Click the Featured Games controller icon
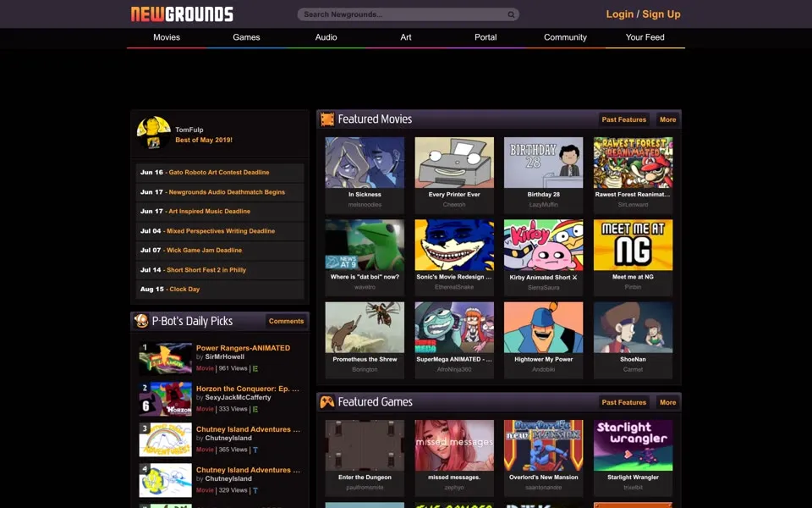The height and width of the screenshot is (508, 812). 327,401
